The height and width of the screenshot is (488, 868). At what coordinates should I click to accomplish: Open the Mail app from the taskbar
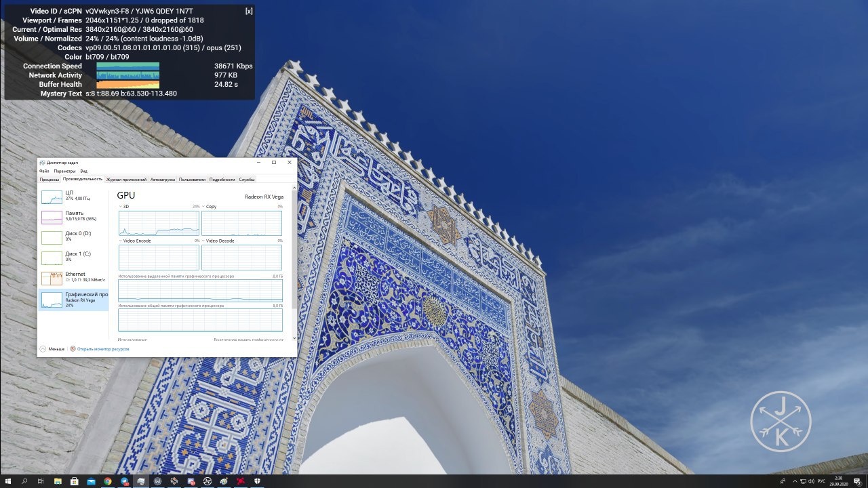pyautogui.click(x=91, y=481)
